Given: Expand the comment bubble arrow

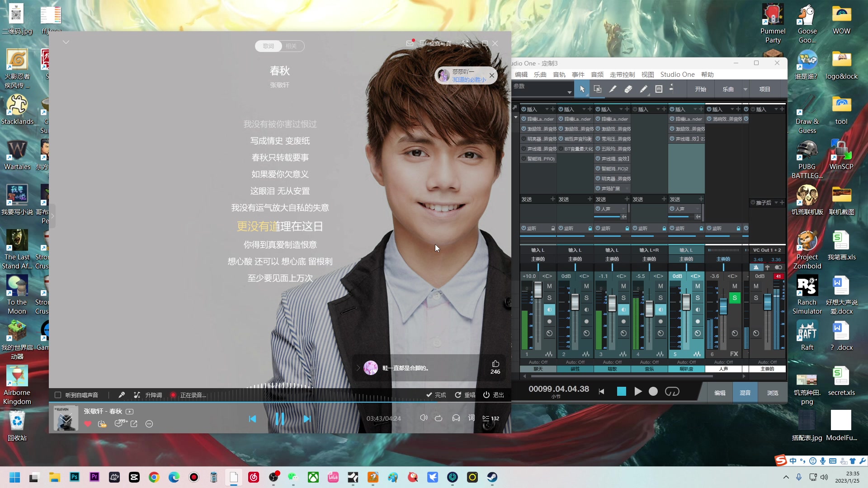Looking at the screenshot, I should pyautogui.click(x=358, y=368).
